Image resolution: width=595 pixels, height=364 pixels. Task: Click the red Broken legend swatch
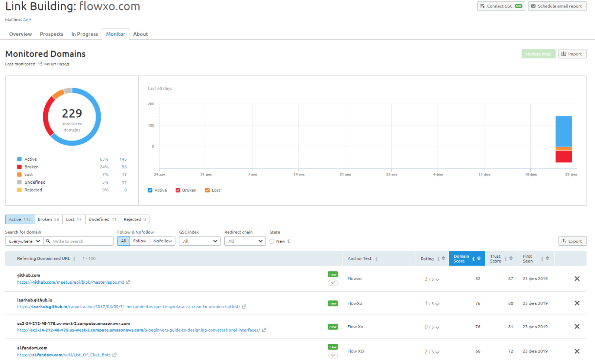(x=19, y=167)
